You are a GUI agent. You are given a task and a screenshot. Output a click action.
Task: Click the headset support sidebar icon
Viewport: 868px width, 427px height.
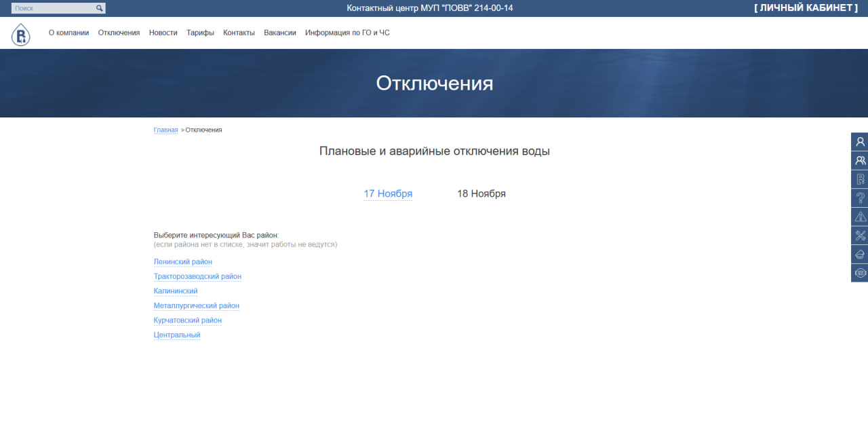pos(860,273)
